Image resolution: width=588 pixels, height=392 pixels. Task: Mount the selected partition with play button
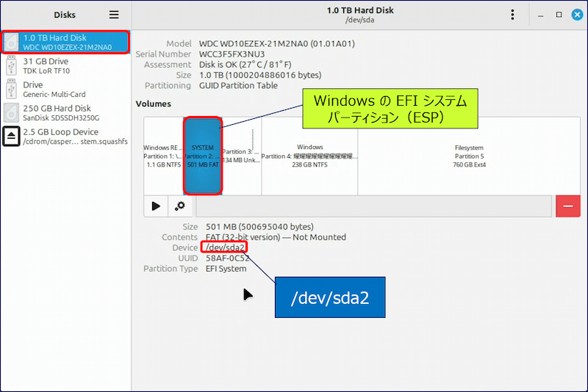click(156, 206)
